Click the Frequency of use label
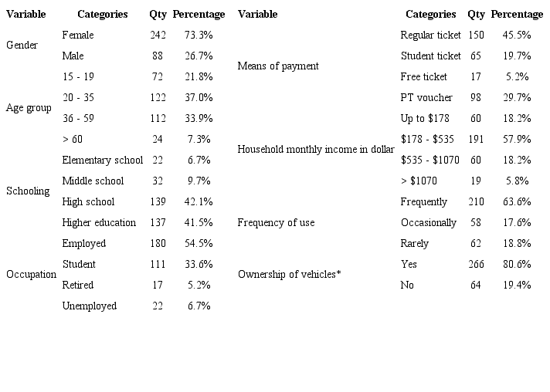This screenshot has width=550, height=392. [x=276, y=223]
